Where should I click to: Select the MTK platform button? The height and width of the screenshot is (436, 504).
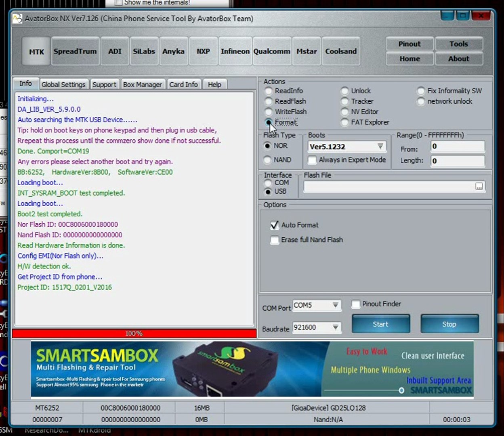(36, 51)
